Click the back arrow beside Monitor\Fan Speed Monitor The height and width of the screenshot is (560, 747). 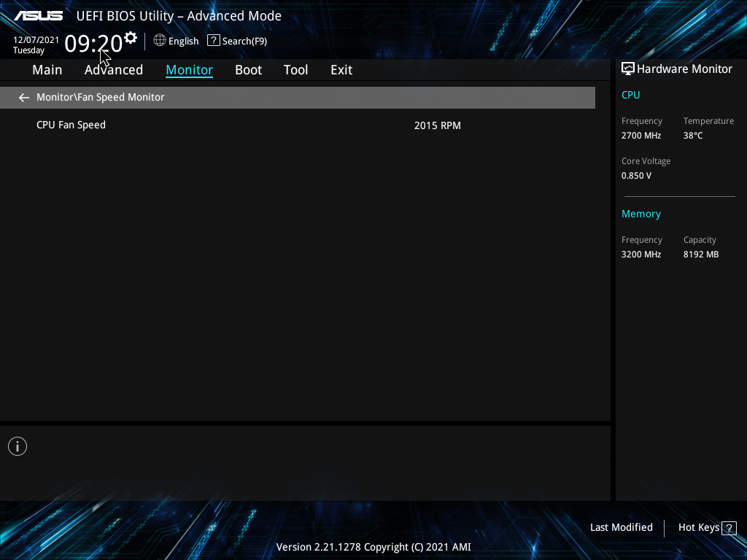pyautogui.click(x=24, y=98)
